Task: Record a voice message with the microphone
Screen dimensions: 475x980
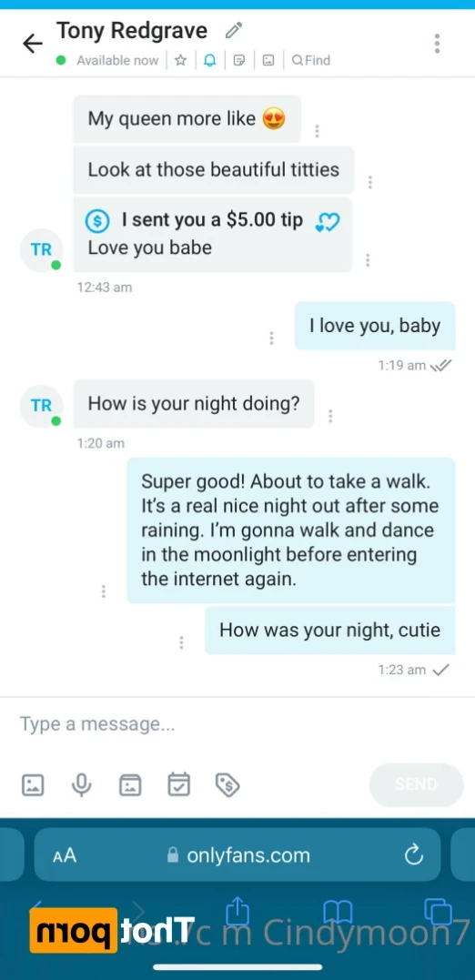Action: coord(81,783)
